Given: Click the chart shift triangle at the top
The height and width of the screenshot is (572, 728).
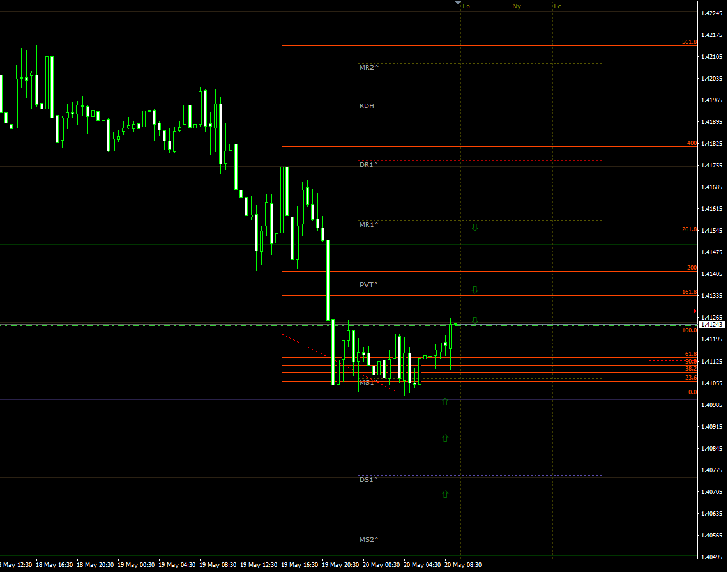Looking at the screenshot, I should (458, 3).
